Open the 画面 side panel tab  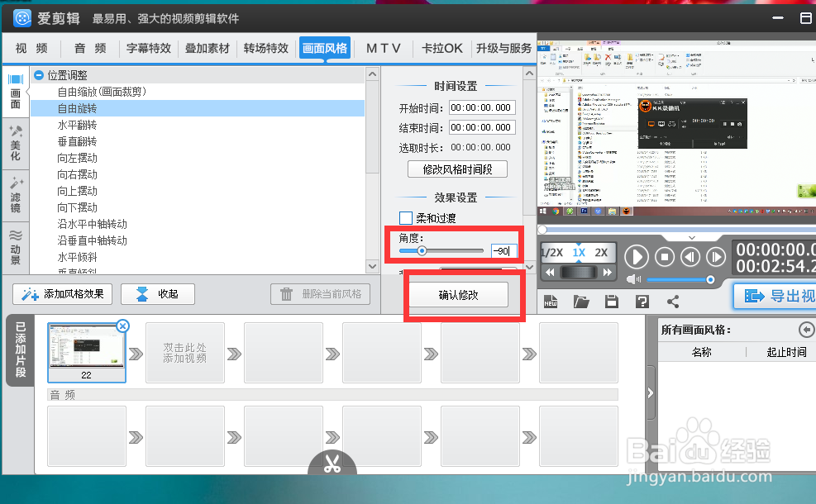coord(16,92)
